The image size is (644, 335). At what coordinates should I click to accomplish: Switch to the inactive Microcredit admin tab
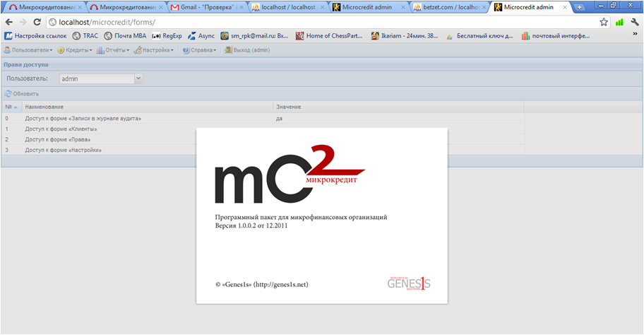click(x=369, y=7)
